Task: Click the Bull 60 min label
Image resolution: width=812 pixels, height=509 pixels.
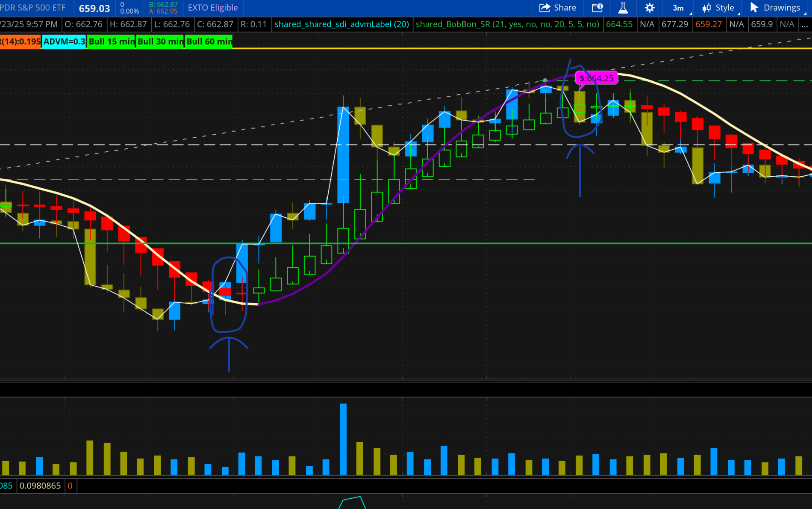Action: [209, 41]
